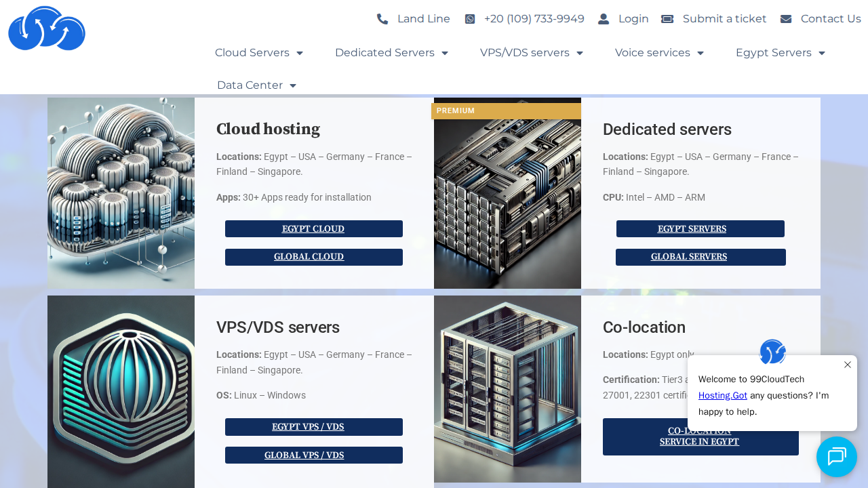Viewport: 868px width, 488px height.
Task: Click the Hosting.Got link in chat popup
Action: pyautogui.click(x=723, y=396)
